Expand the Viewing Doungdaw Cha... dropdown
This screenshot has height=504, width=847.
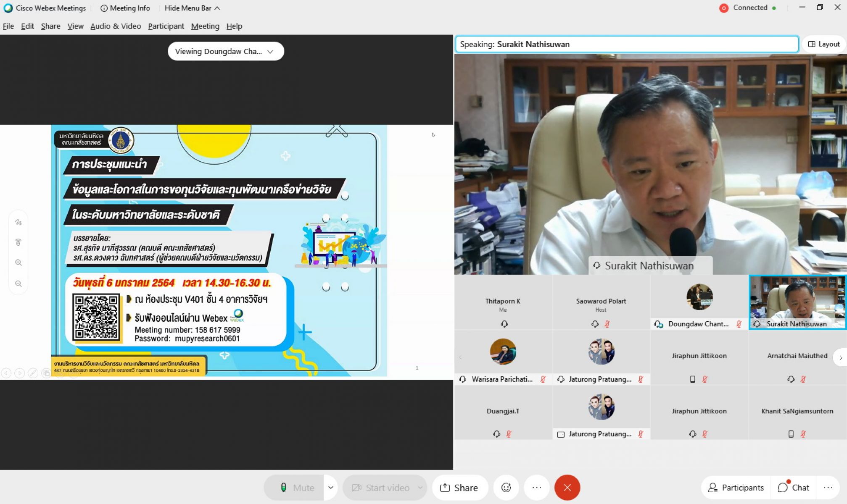(226, 51)
